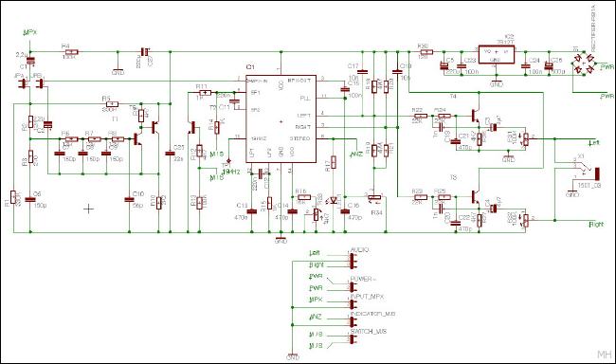Click the bridge rectifier B1 diode symbol
The image size is (616, 364).
(x=584, y=64)
